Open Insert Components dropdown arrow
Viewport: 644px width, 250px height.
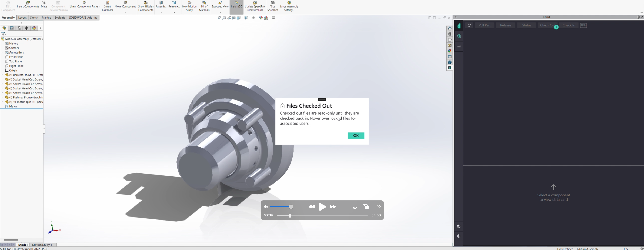coord(28,12)
